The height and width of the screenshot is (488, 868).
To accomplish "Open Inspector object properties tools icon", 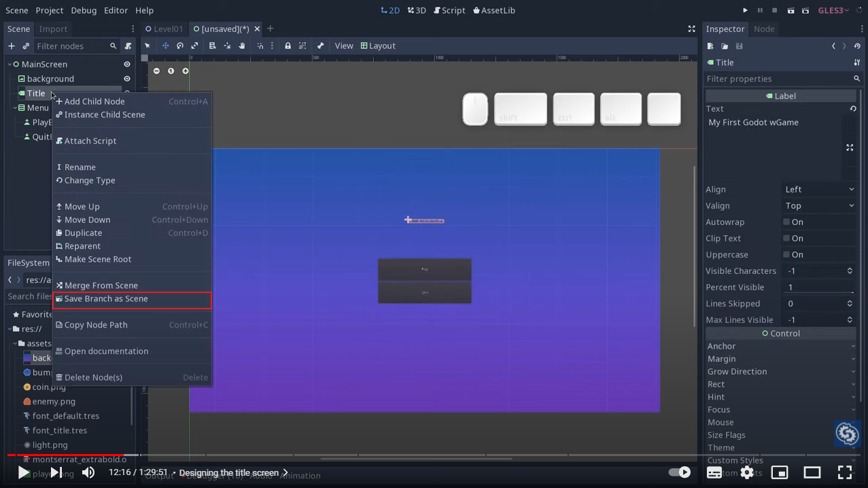I will 857,62.
